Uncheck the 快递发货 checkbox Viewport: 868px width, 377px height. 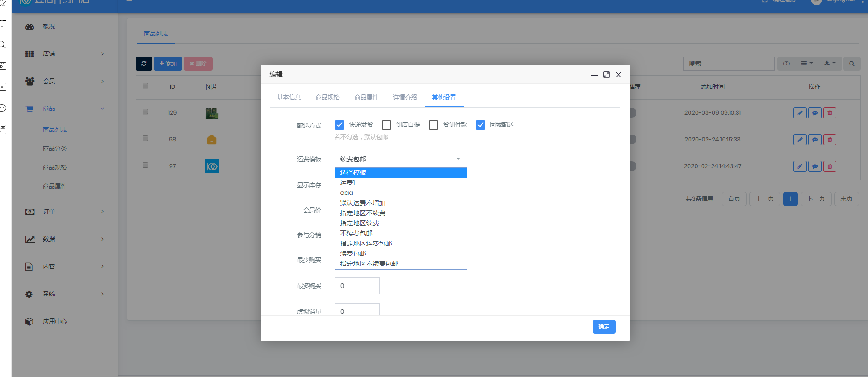(x=339, y=125)
